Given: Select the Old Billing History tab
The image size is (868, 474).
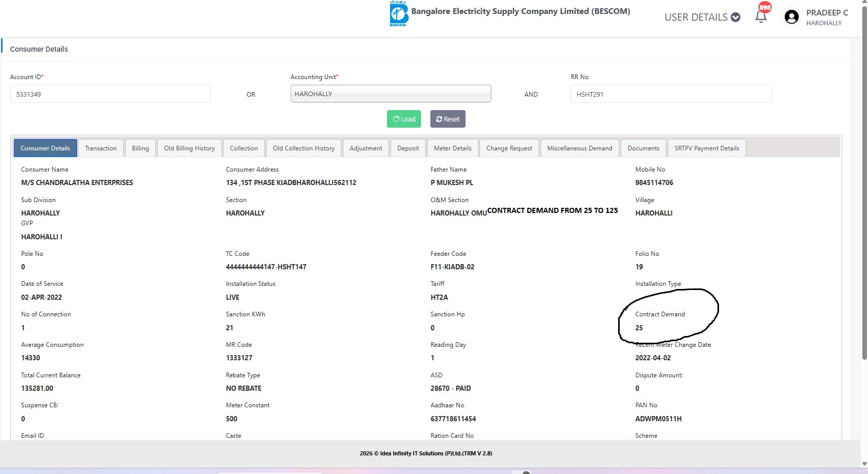Looking at the screenshot, I should pos(189,148).
